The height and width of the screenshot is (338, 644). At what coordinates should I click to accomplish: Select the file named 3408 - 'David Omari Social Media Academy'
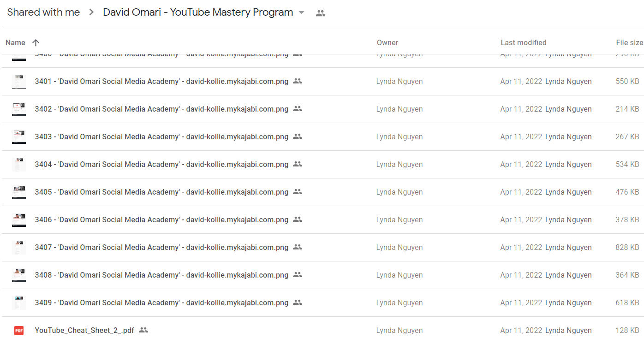[161, 275]
